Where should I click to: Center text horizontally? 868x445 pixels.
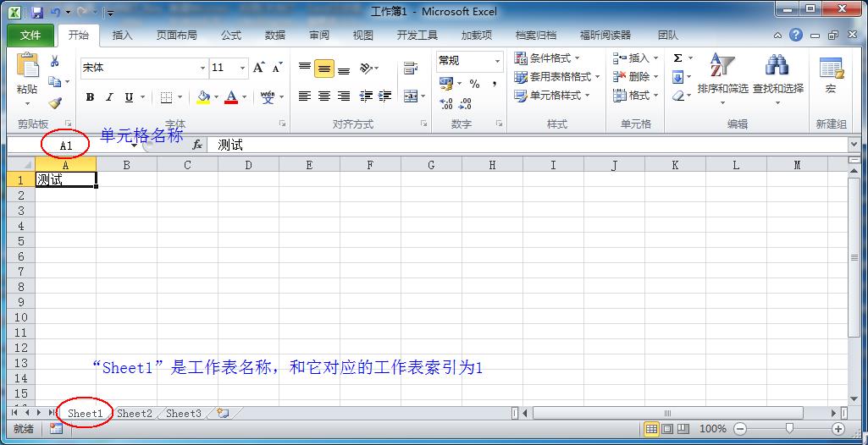pos(324,96)
